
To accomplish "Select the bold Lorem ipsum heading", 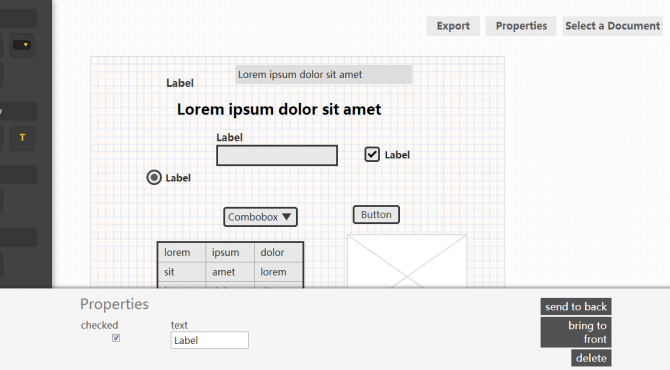I will pos(279,109).
